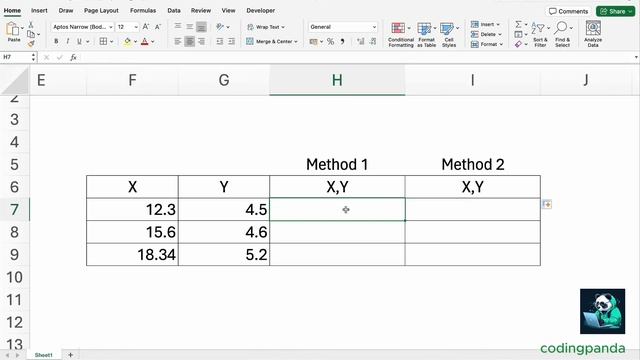Cut selection with the scissors icon
Image resolution: width=640 pixels, height=360 pixels.
click(31, 24)
